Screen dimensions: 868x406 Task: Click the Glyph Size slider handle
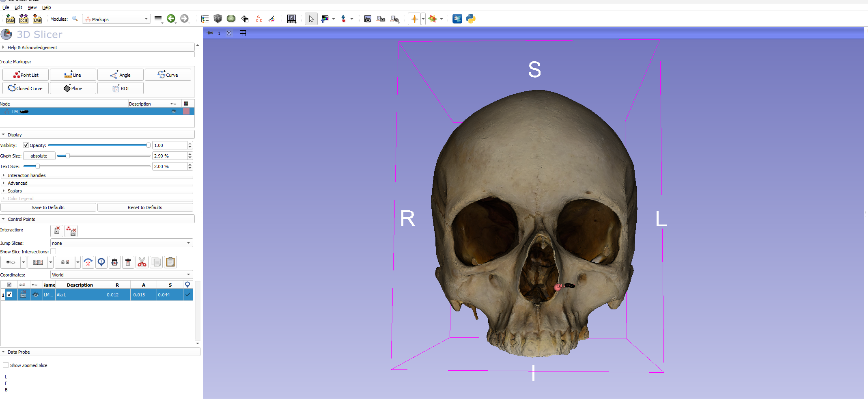(68, 156)
